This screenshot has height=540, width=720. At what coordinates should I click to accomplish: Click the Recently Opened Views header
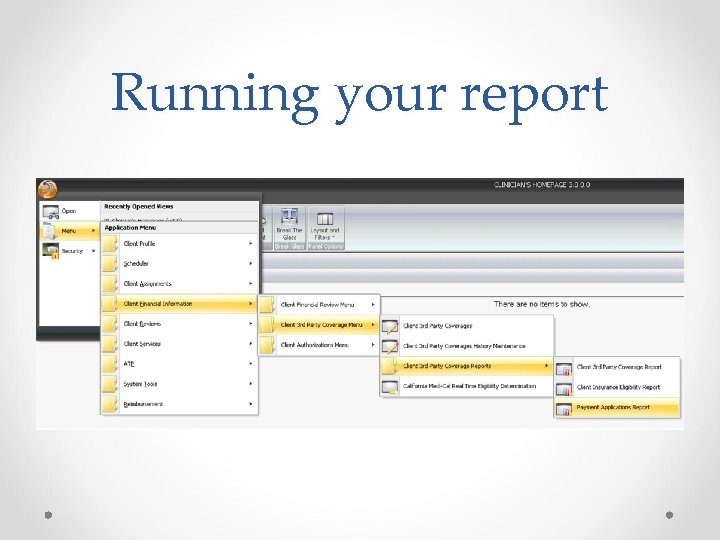tap(139, 207)
